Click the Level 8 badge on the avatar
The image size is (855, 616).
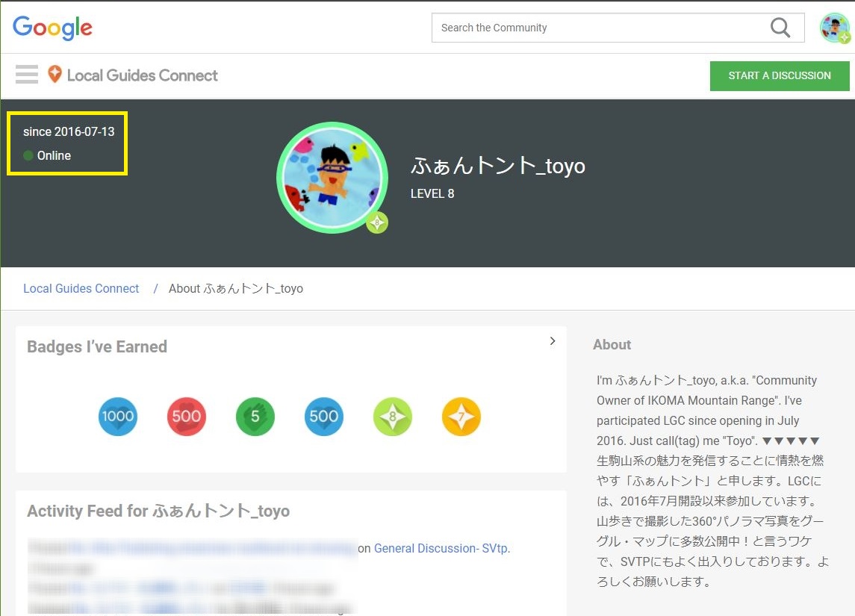point(377,223)
